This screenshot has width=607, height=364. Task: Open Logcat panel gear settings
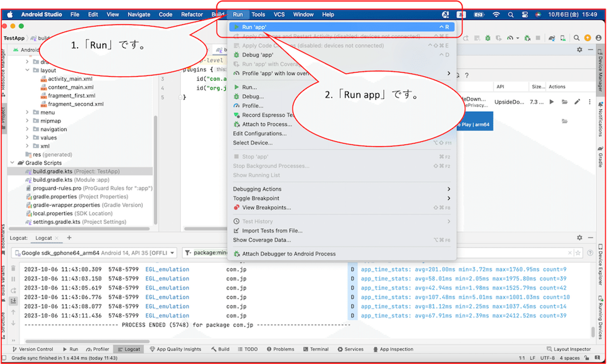(x=580, y=238)
